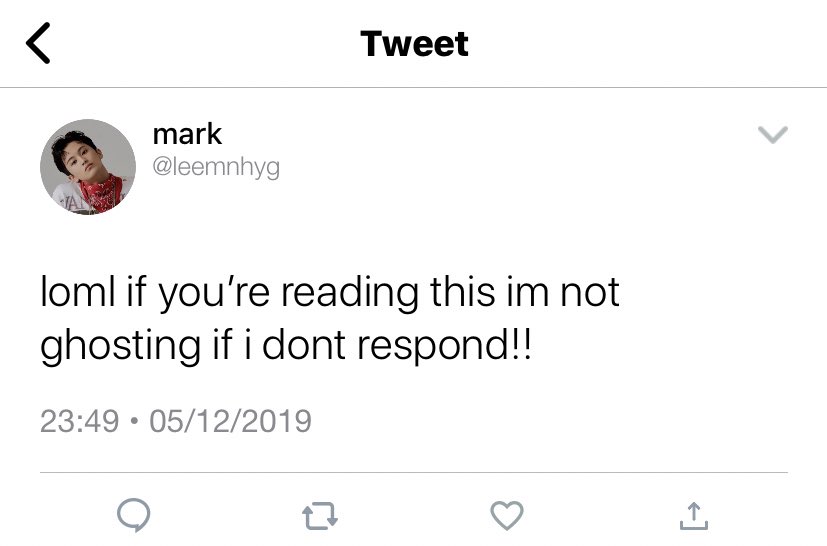This screenshot has width=827, height=546.
Task: Open mark's profile picture
Action: pos(88,167)
